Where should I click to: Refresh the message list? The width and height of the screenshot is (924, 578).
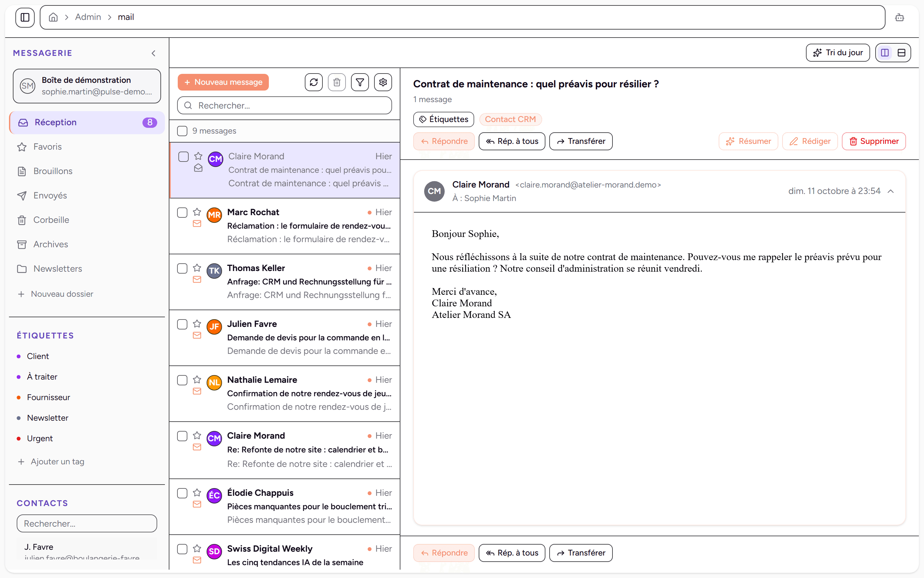[x=314, y=82]
